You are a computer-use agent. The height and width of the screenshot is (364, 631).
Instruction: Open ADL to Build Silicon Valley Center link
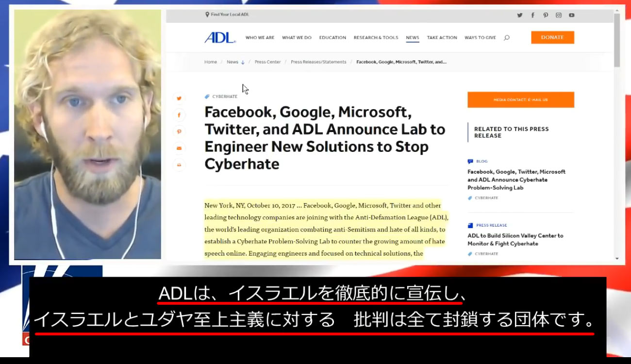515,239
